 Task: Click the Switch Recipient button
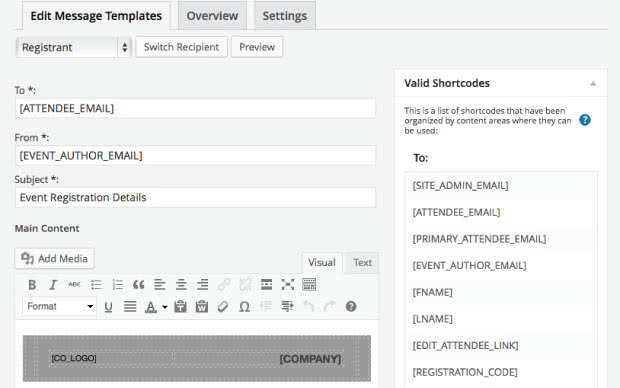(x=181, y=47)
